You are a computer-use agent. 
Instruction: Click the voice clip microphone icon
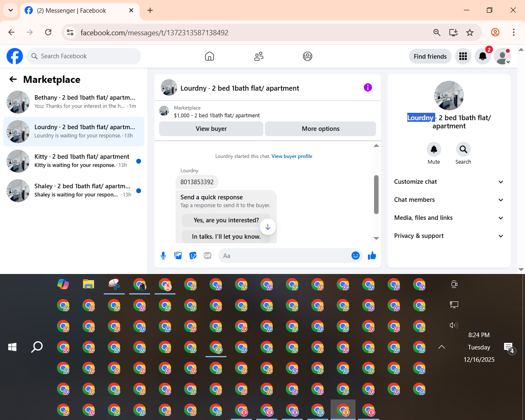tap(163, 256)
